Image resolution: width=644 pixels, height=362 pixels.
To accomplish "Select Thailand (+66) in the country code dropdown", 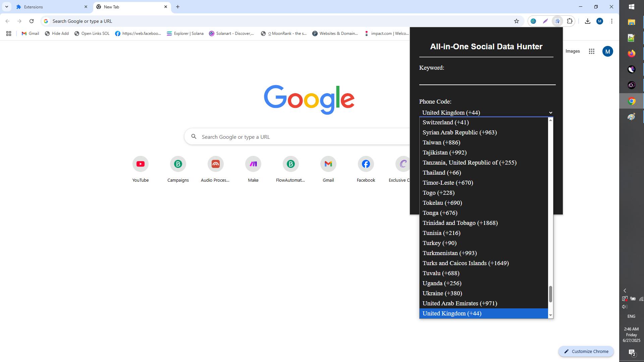I will pyautogui.click(x=441, y=173).
